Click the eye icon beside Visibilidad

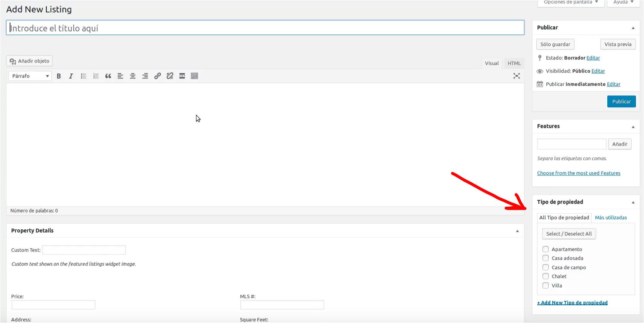(x=540, y=71)
